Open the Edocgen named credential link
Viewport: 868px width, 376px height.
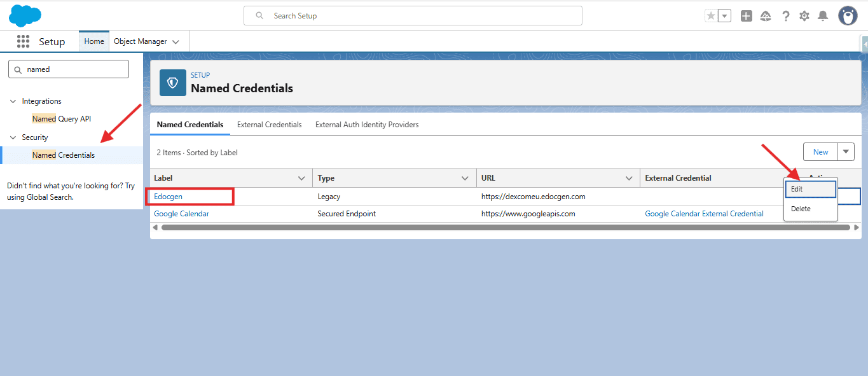[x=169, y=197]
